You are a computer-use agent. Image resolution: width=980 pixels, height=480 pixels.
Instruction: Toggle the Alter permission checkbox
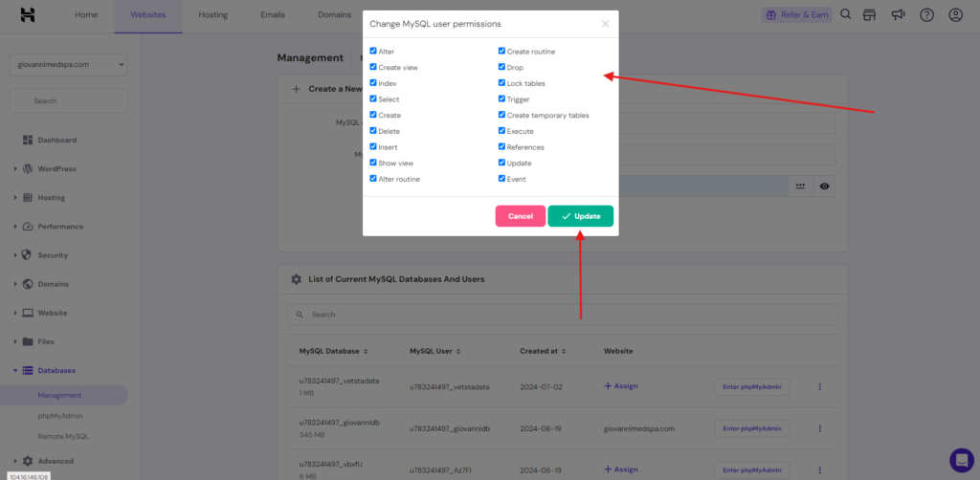pyautogui.click(x=373, y=52)
